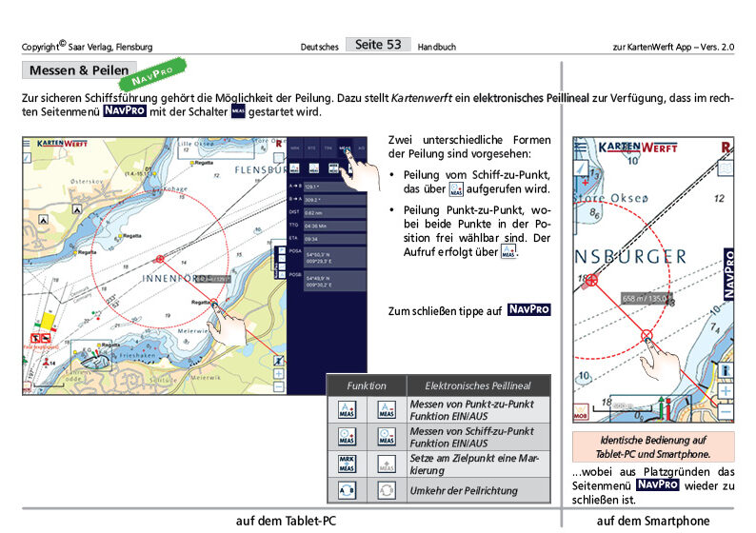Switch to the TRK tab in tablet panel
756x533 pixels.
[328, 148]
